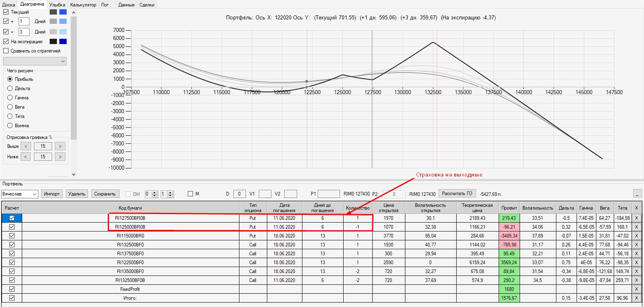The height and width of the screenshot is (307, 644).
Task: Click the X button on the Итого row
Action: coord(636,298)
